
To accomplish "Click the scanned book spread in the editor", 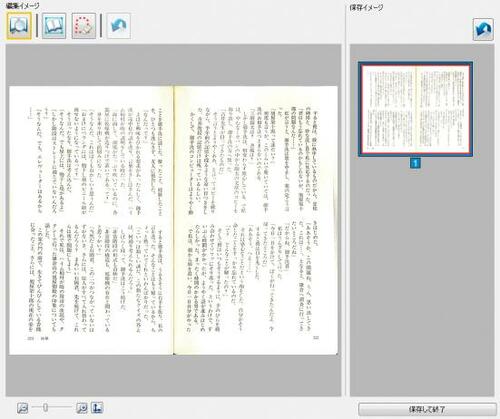I will pos(173,220).
